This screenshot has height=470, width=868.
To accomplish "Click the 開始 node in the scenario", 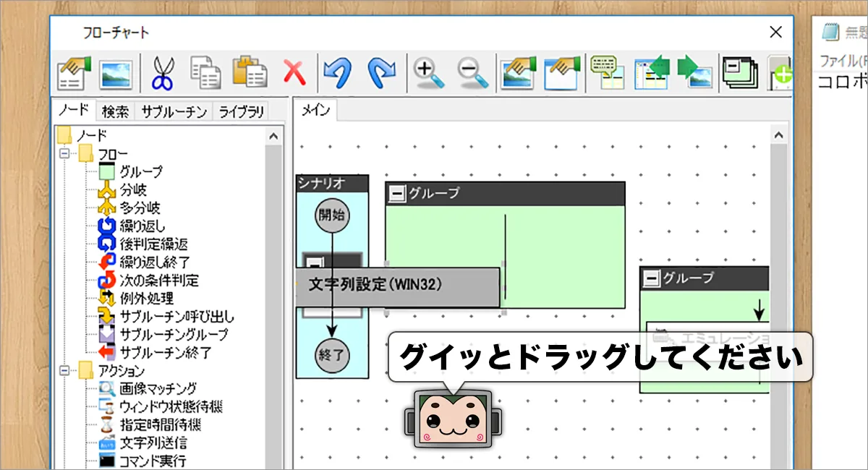I will (333, 215).
